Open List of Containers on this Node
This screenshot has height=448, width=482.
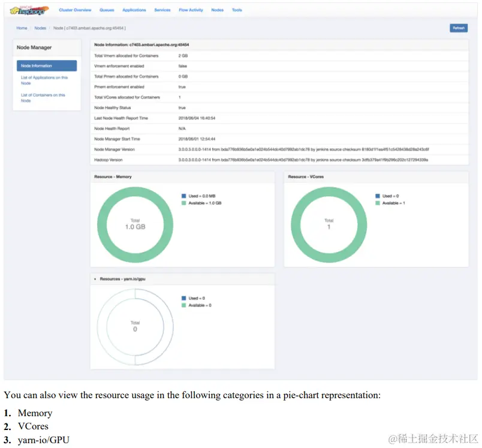pos(43,98)
